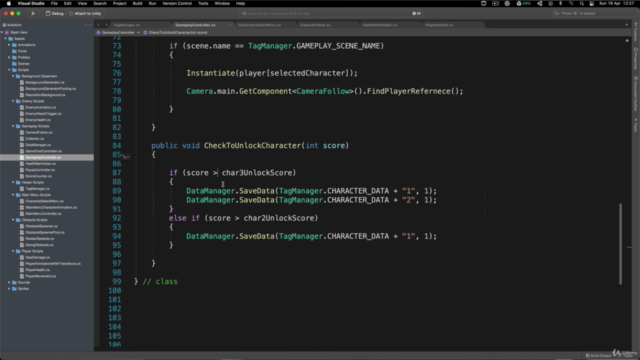Switch to CharacterSelectMenu.cs tab
Viewport: 640px width, 360px height.
[260, 25]
